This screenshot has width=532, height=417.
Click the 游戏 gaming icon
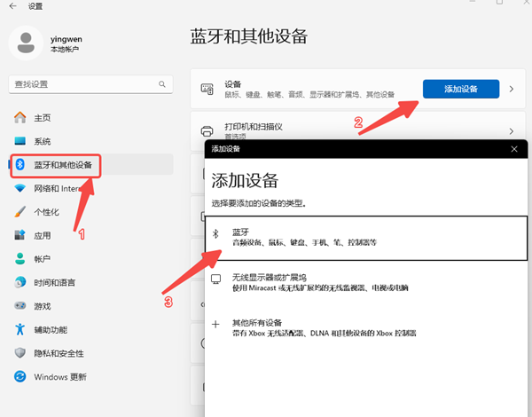tap(20, 306)
